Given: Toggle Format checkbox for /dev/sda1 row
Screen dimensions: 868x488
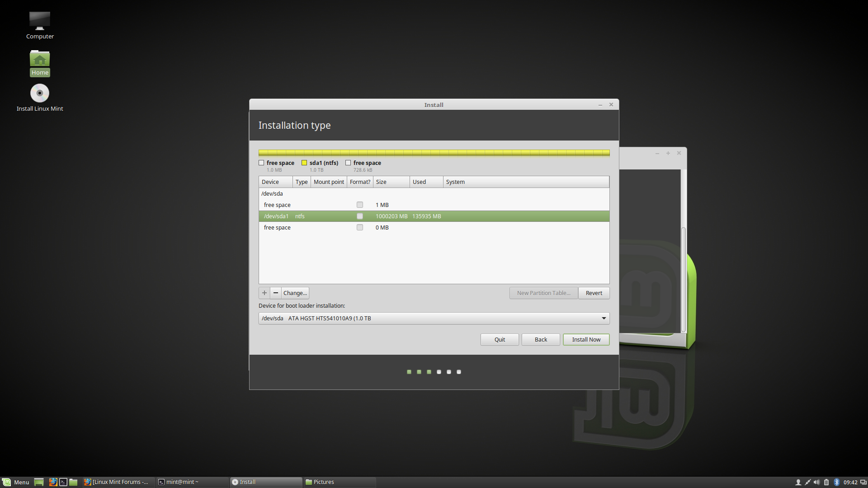Looking at the screenshot, I should (360, 216).
